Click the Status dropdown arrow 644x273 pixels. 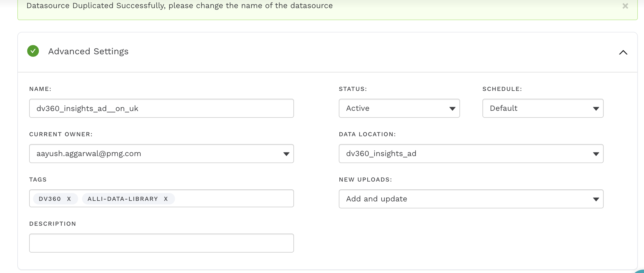[452, 109]
